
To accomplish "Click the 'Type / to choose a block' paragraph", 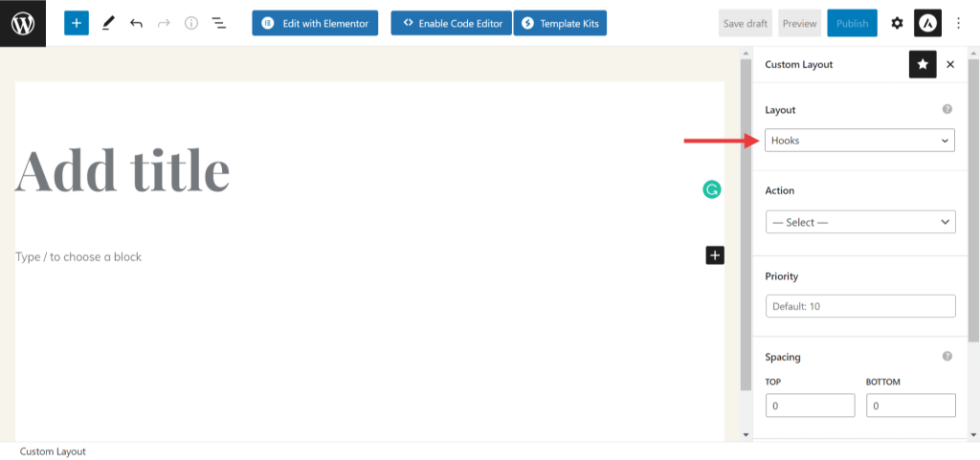I will coord(78,256).
